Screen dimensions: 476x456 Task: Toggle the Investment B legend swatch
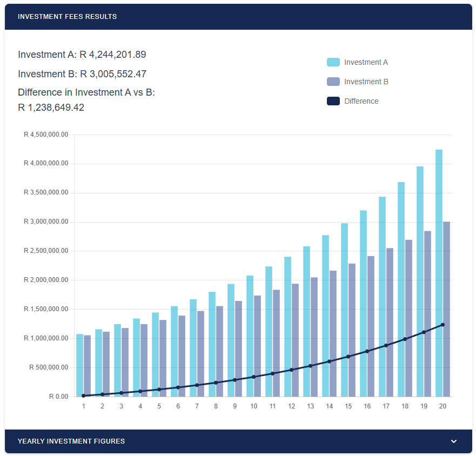click(x=333, y=82)
